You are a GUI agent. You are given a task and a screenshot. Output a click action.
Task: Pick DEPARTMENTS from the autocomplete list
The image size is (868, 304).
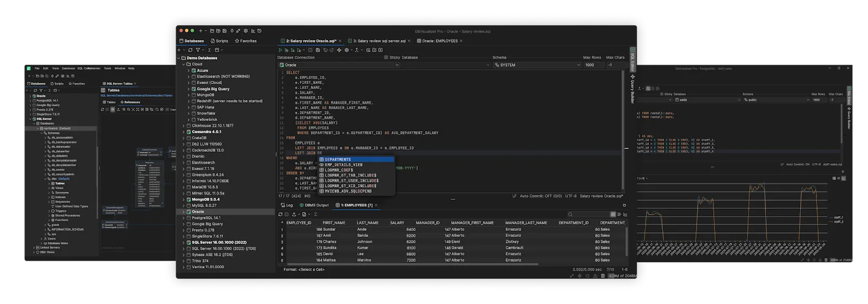(356, 159)
